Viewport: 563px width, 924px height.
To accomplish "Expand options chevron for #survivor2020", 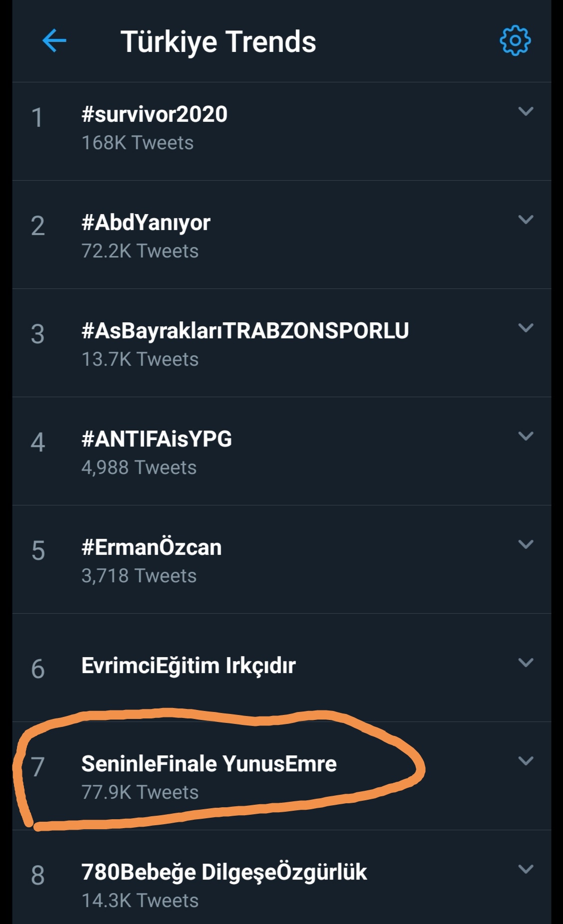I will 526,111.
